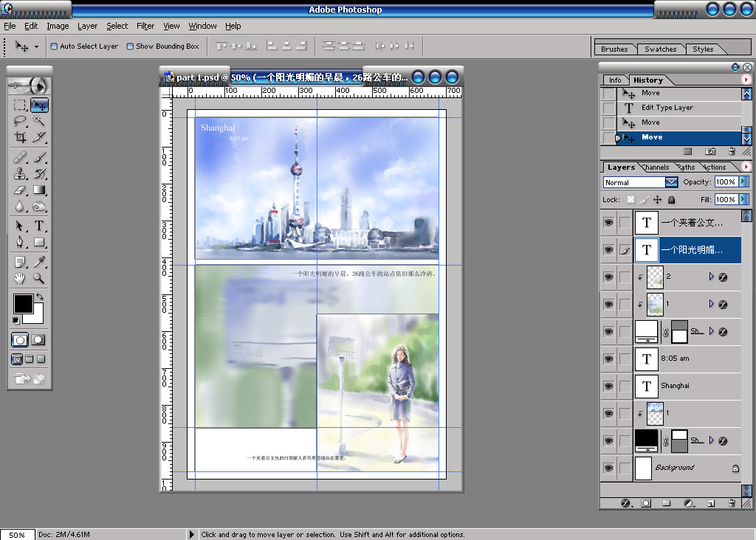This screenshot has height=540, width=756.
Task: Switch to Quick Mask mode
Action: click(38, 339)
